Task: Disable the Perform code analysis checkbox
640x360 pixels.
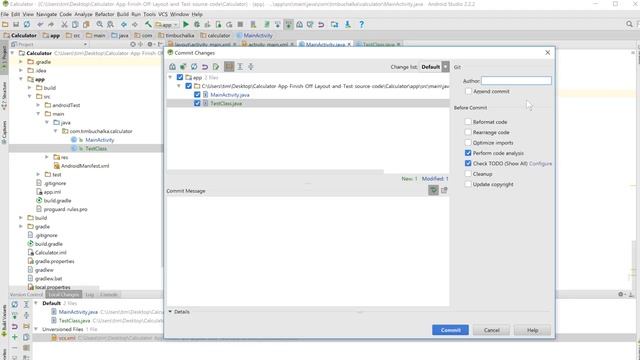Action: (x=468, y=153)
